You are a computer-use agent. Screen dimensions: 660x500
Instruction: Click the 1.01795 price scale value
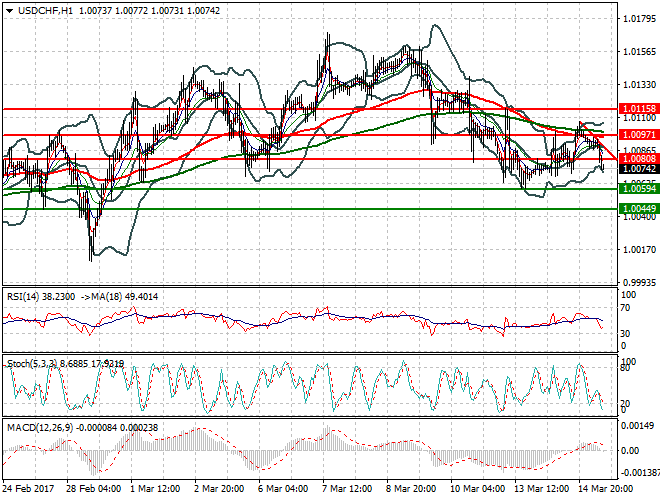[638, 19]
